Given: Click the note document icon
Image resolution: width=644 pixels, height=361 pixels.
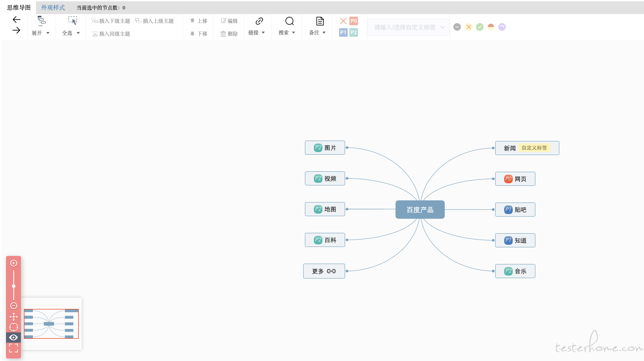Looking at the screenshot, I should pos(320,21).
